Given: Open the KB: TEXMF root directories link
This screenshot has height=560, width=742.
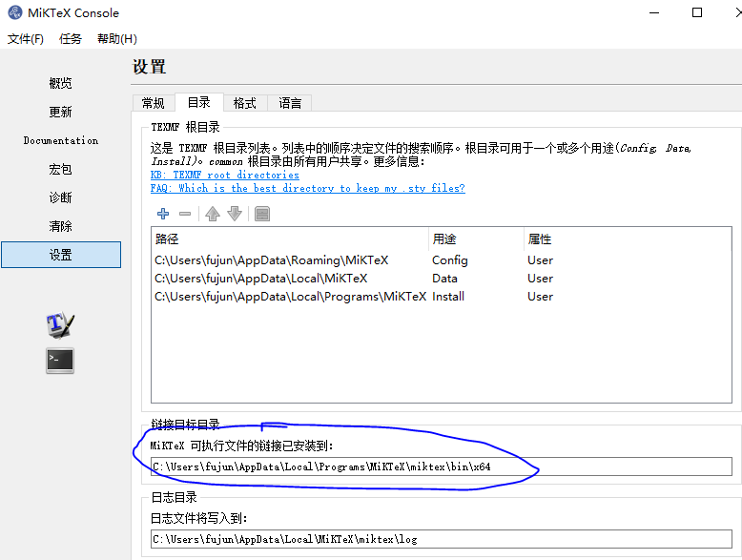Looking at the screenshot, I should [225, 176].
